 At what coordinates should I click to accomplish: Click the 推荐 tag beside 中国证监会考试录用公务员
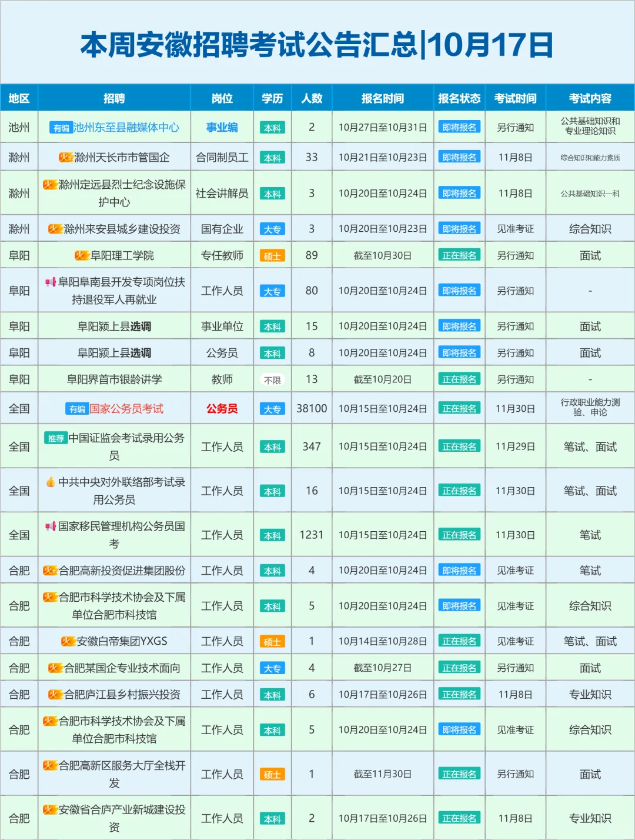56,438
